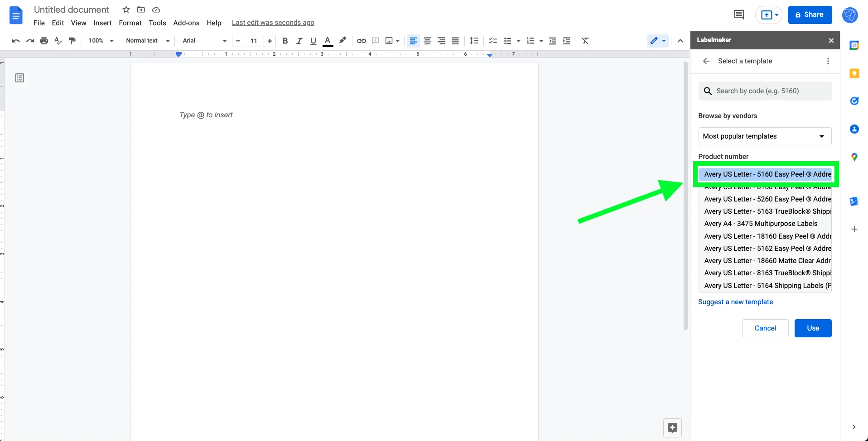The image size is (868, 441).
Task: Click the blue Share button
Action: (810, 14)
